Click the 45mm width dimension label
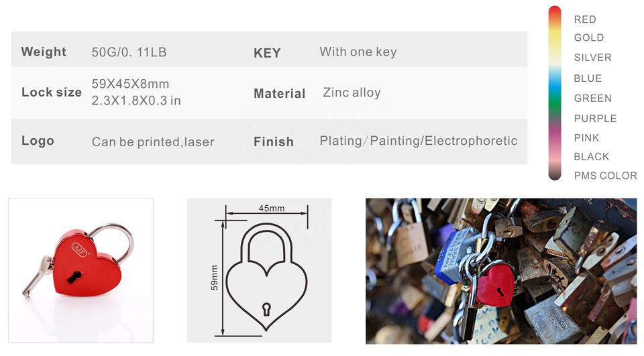The height and width of the screenshot is (356, 644). click(272, 209)
